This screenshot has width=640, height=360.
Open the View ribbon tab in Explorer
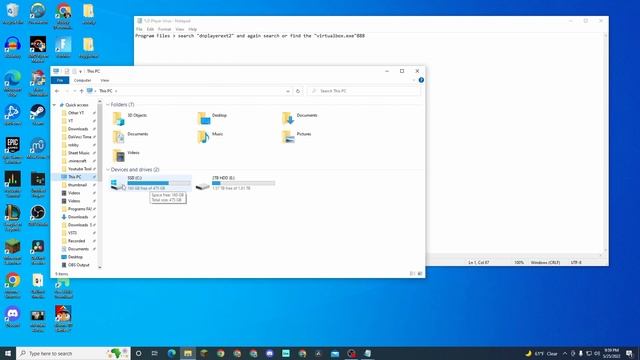click(x=105, y=80)
